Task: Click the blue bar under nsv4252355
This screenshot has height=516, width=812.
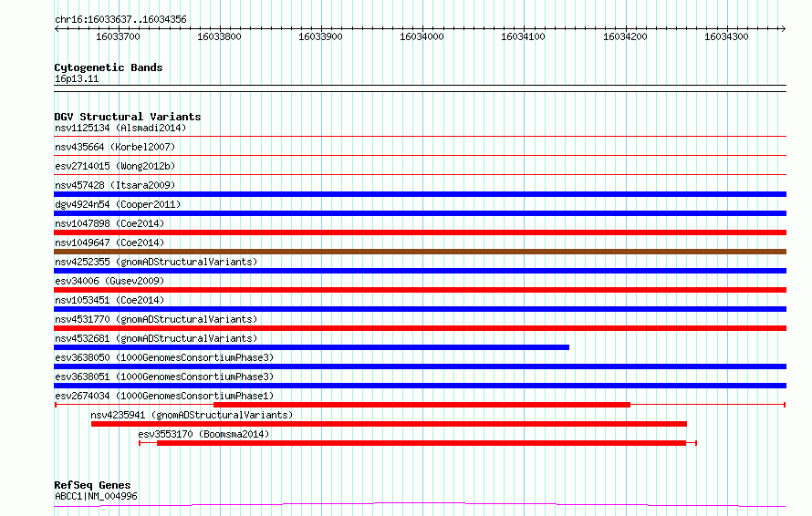Action: (420, 271)
